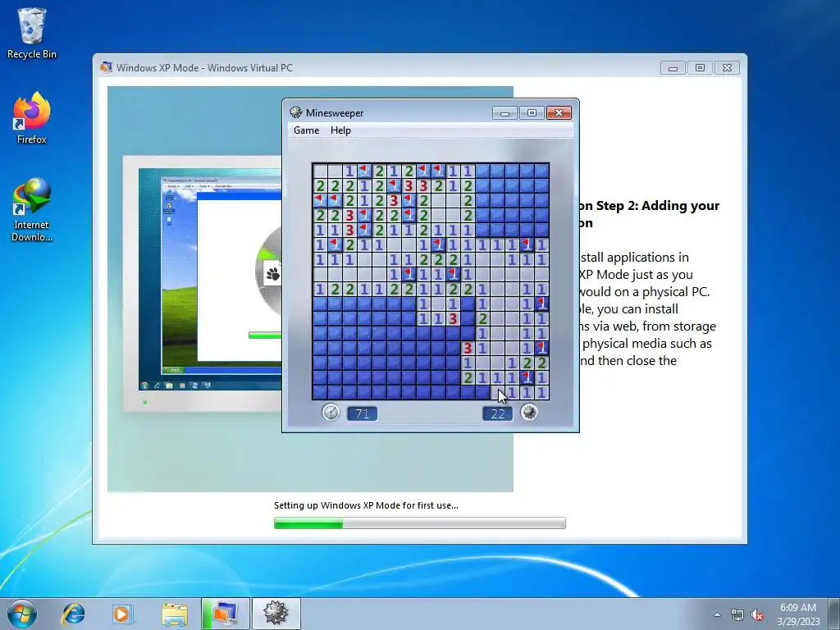Launch Internet Explorer from the taskbar
840x630 pixels.
point(73,614)
